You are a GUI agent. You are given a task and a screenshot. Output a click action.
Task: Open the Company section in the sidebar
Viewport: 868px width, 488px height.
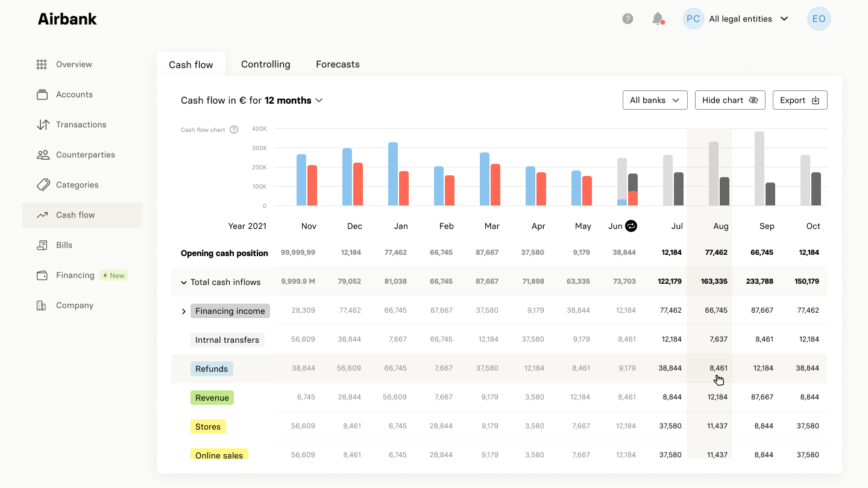[x=74, y=305]
